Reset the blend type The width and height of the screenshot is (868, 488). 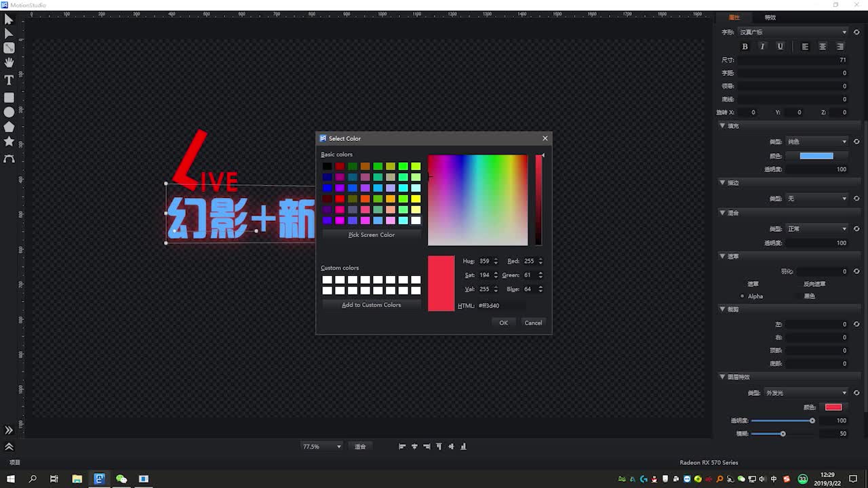coord(856,228)
